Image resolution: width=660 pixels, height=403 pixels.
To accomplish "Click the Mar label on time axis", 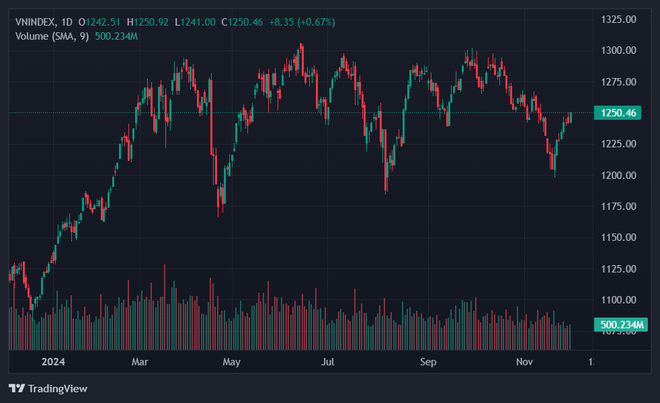I will pos(141,360).
